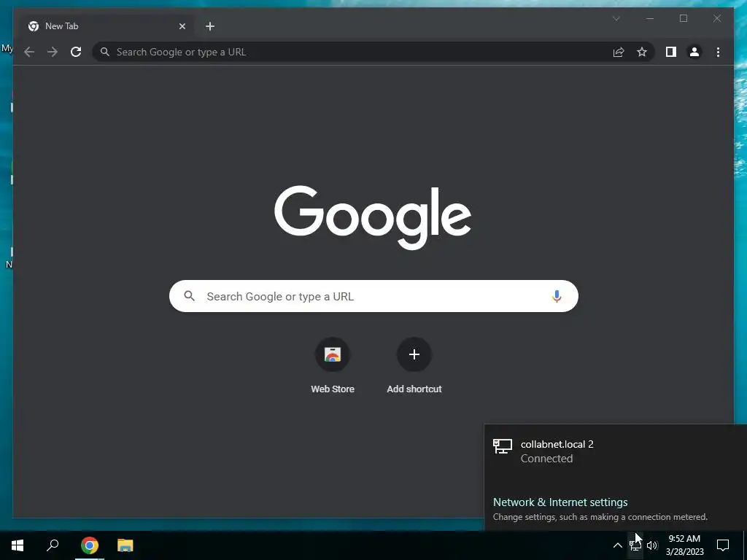This screenshot has height=560, width=747.
Task: Open the Chrome side panel icon
Action: pos(671,52)
